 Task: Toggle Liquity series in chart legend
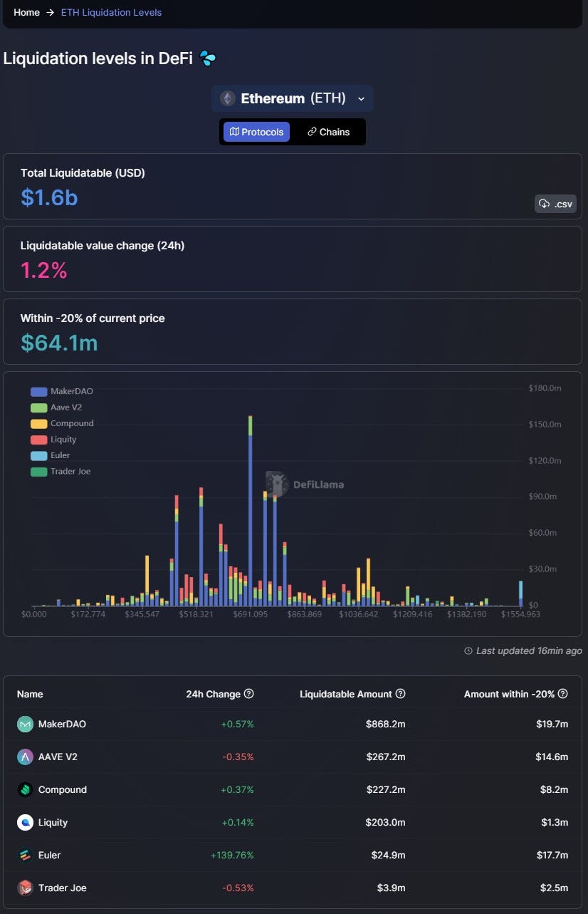[x=53, y=440]
